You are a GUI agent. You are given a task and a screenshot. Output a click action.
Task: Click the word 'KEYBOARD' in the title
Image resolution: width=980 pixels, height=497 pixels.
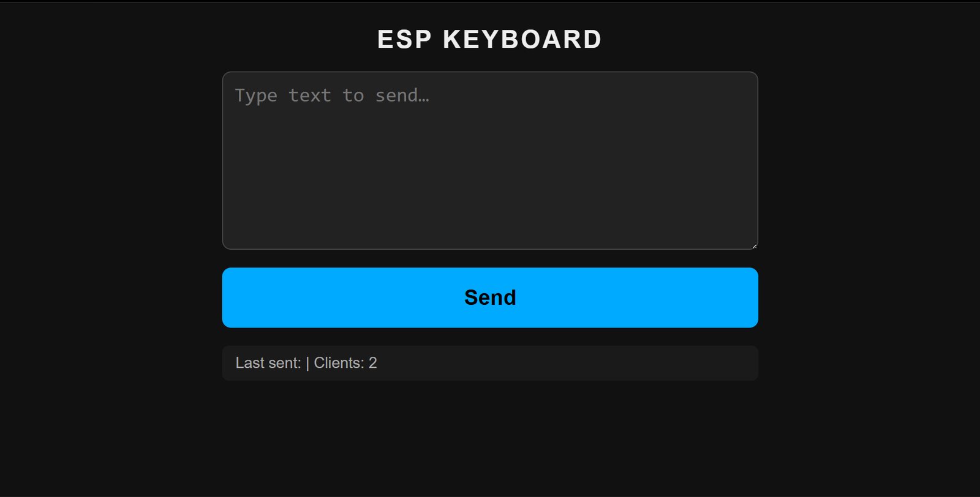click(x=522, y=40)
